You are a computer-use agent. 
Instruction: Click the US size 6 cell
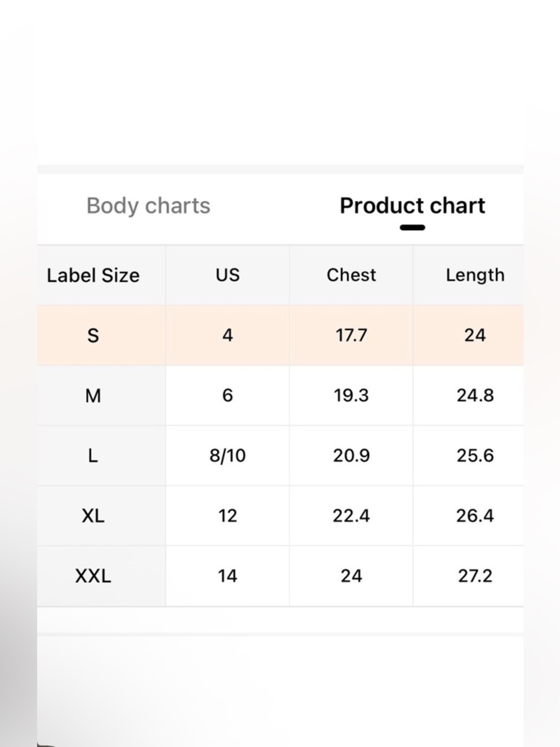tap(227, 396)
